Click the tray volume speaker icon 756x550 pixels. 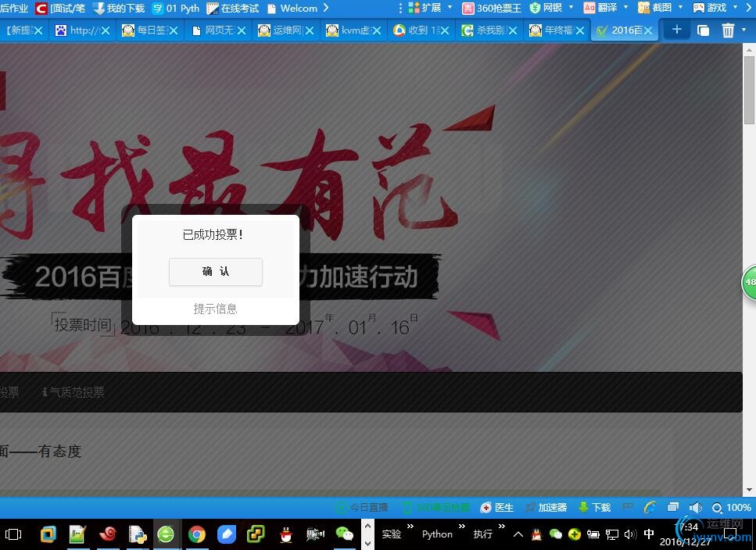click(630, 534)
